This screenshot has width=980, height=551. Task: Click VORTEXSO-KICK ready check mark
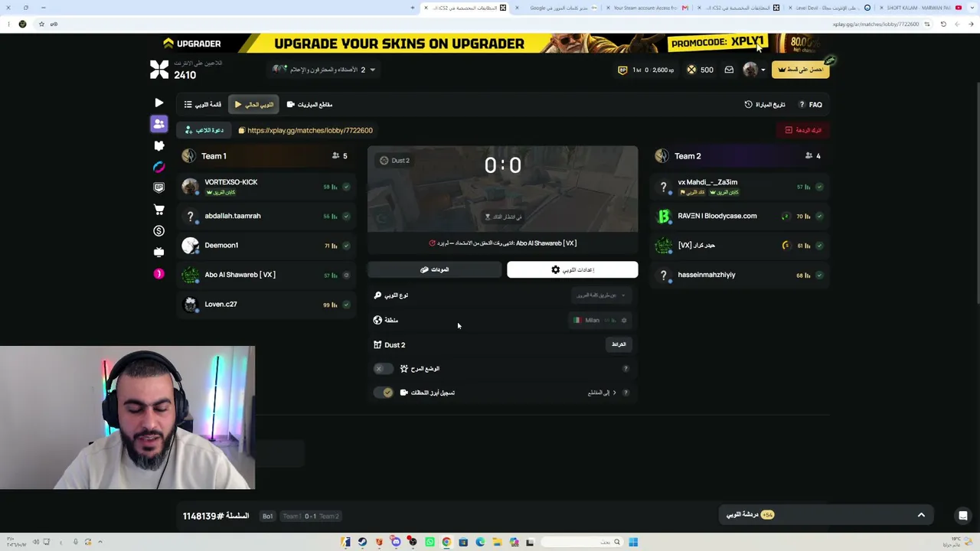(x=346, y=187)
